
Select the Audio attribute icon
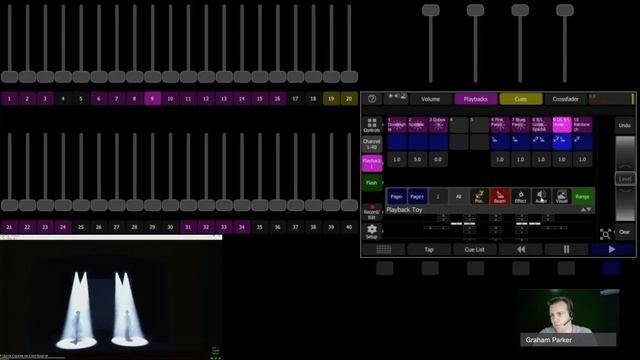541,196
